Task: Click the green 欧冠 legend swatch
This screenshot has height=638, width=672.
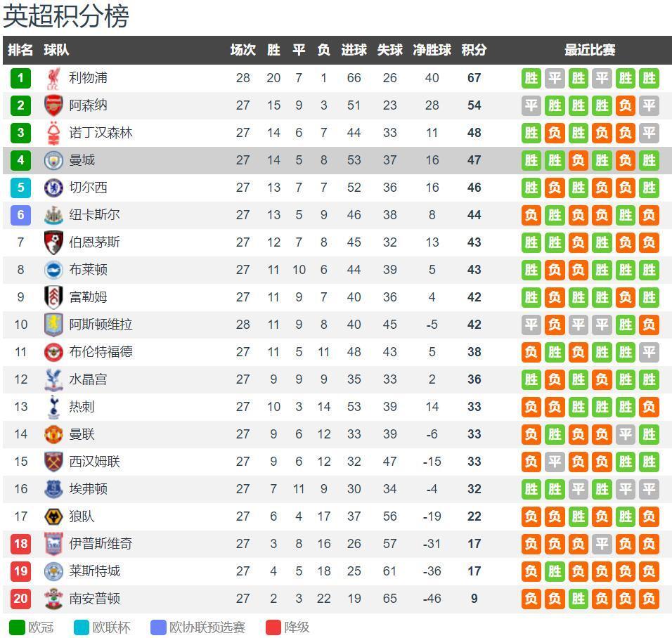Action: [x=17, y=627]
